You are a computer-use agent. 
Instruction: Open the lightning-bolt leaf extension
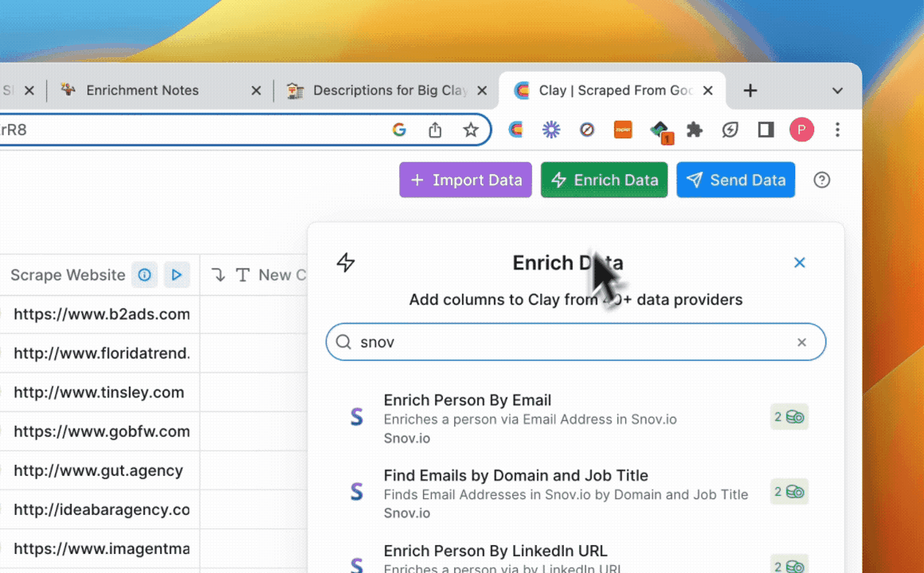pyautogui.click(x=730, y=130)
